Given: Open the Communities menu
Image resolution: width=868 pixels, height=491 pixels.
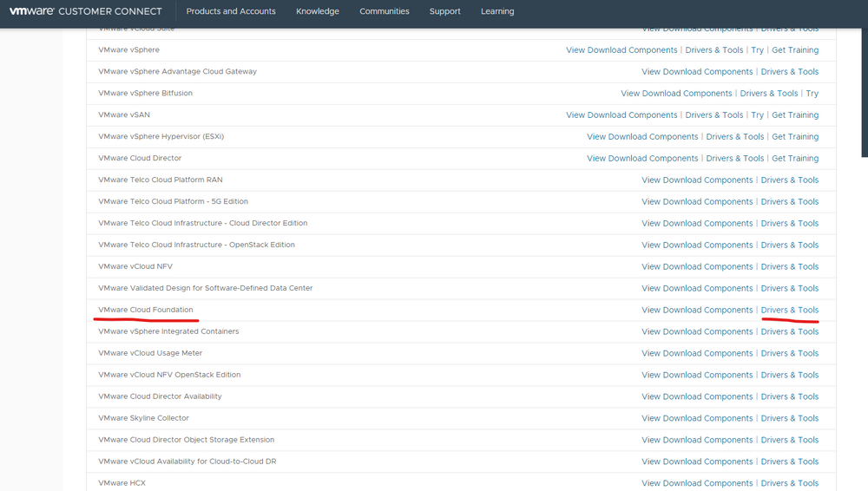Looking at the screenshot, I should [385, 11].
